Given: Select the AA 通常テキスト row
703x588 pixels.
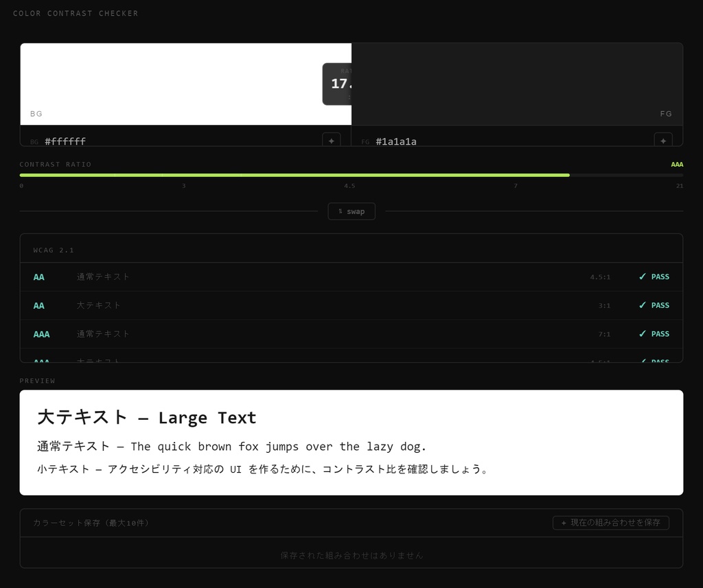Looking at the screenshot, I should click(351, 277).
